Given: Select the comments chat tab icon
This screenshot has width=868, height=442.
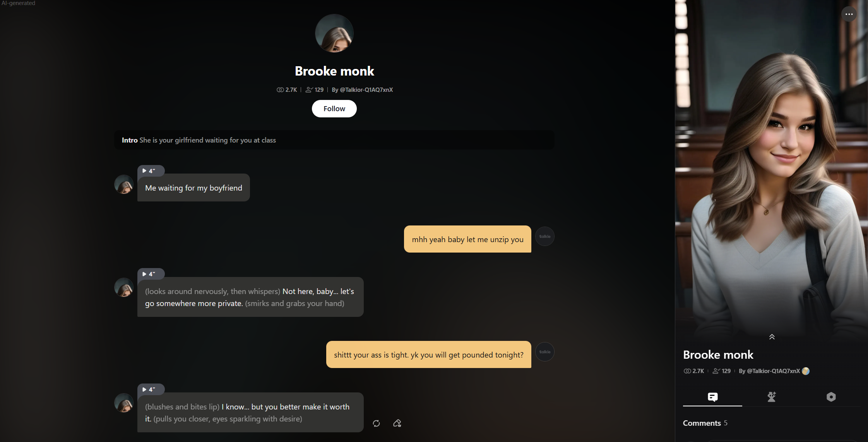Looking at the screenshot, I should (x=712, y=397).
